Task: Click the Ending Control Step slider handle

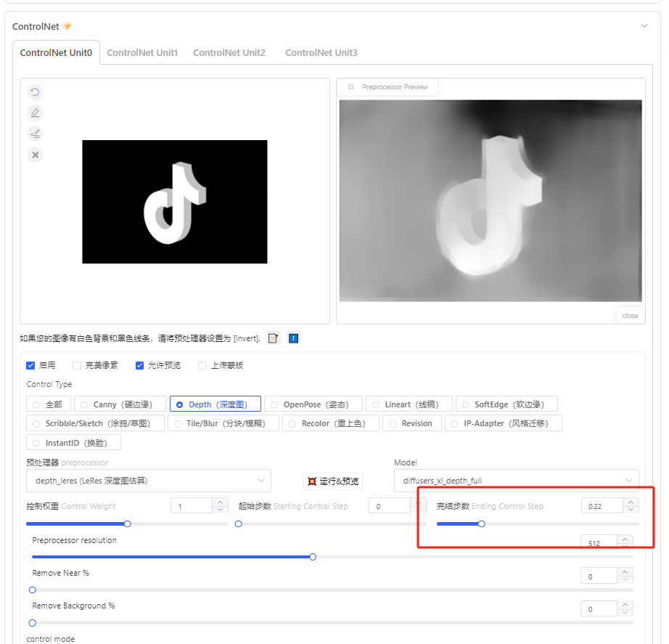Action: (x=482, y=524)
